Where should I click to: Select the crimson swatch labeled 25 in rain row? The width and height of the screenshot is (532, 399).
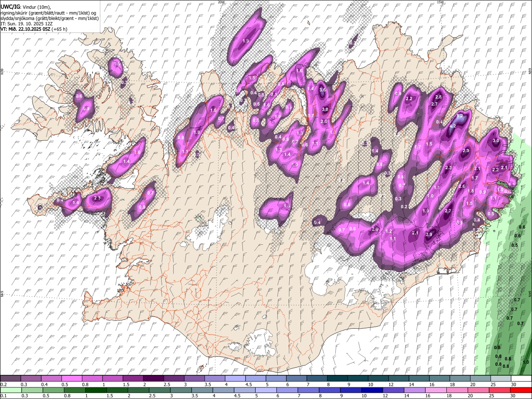coord(500,390)
